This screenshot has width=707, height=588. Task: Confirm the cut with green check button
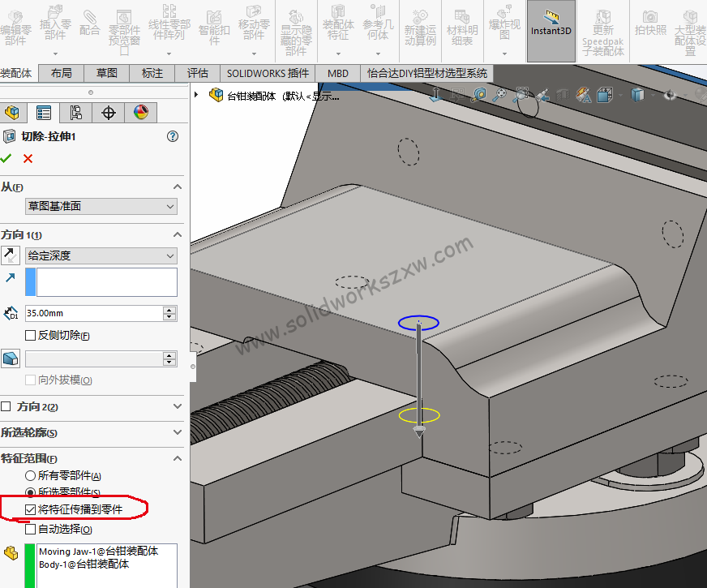point(10,158)
